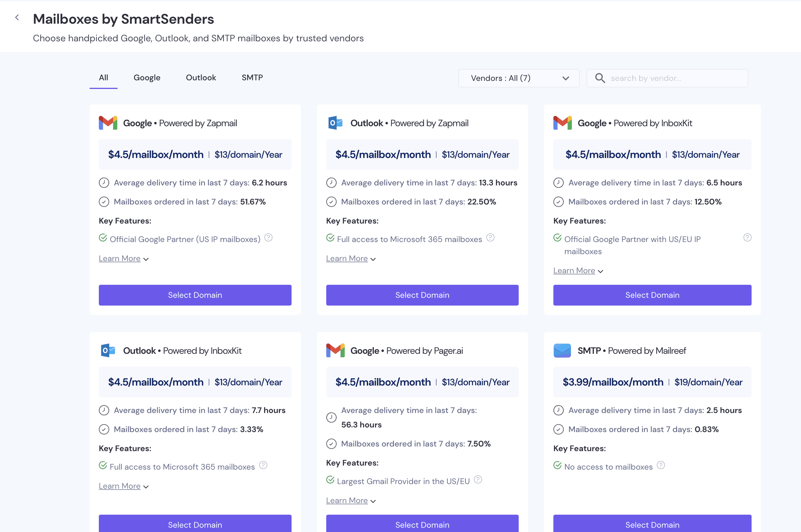Click the help tooltip beside Official Google Partner
Viewport: 801px width, 532px height.
268,237
